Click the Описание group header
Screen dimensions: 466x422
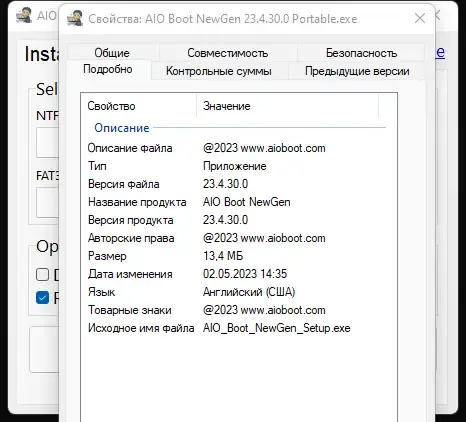tap(122, 128)
